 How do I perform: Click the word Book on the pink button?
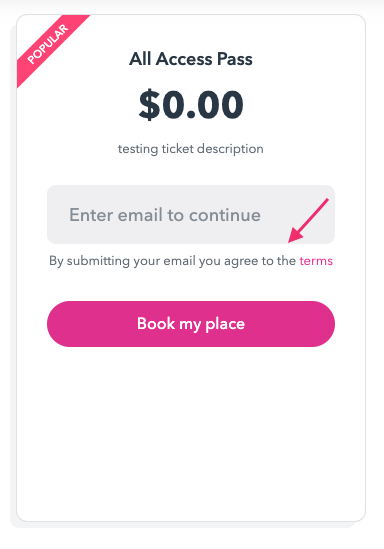tap(156, 324)
